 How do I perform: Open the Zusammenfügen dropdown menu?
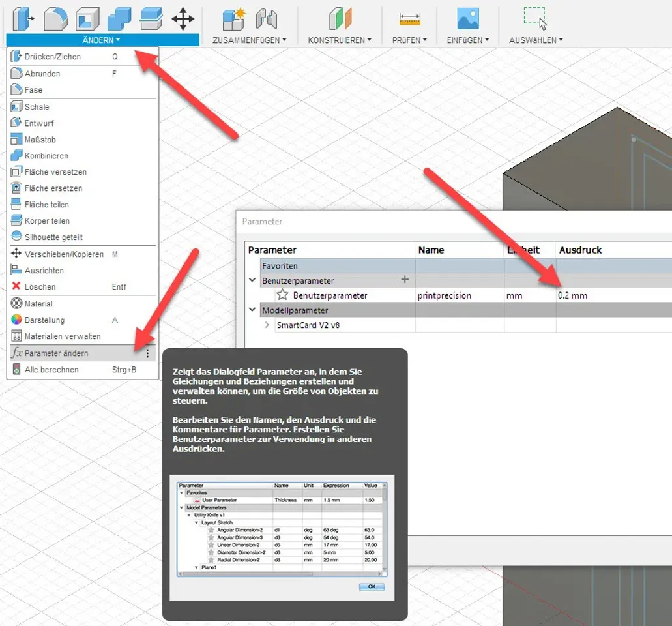click(x=250, y=40)
